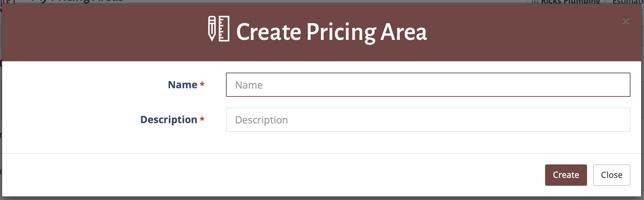The width and height of the screenshot is (644, 200).
Task: Click the Description field label
Action: 169,120
